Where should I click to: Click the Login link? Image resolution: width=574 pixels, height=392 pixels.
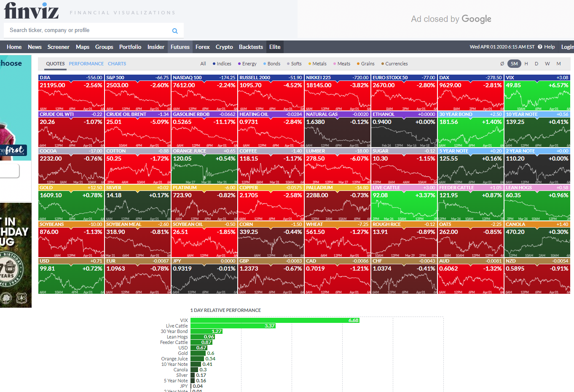click(x=567, y=47)
